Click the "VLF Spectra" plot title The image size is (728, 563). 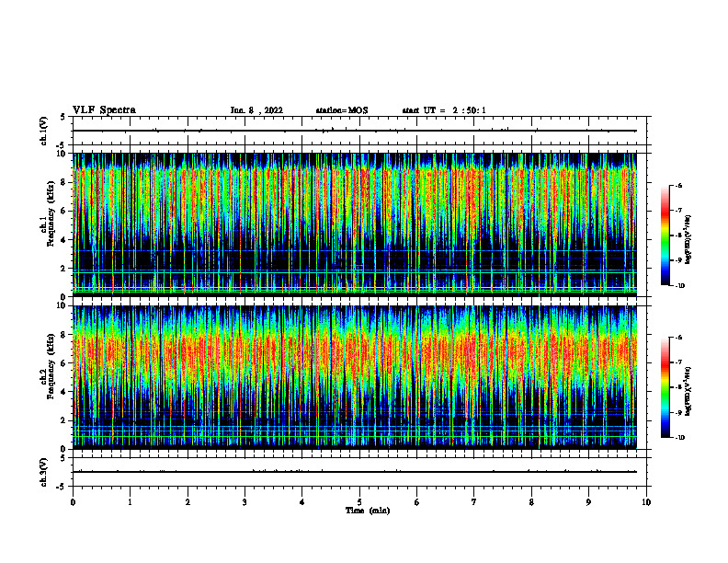[104, 110]
